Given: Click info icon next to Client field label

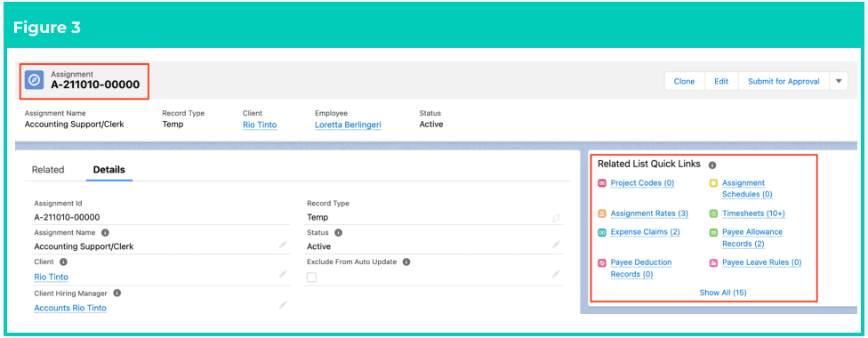Looking at the screenshot, I should pyautogui.click(x=63, y=262).
